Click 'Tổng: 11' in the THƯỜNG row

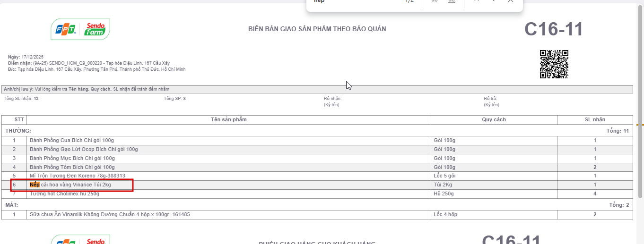pos(618,131)
